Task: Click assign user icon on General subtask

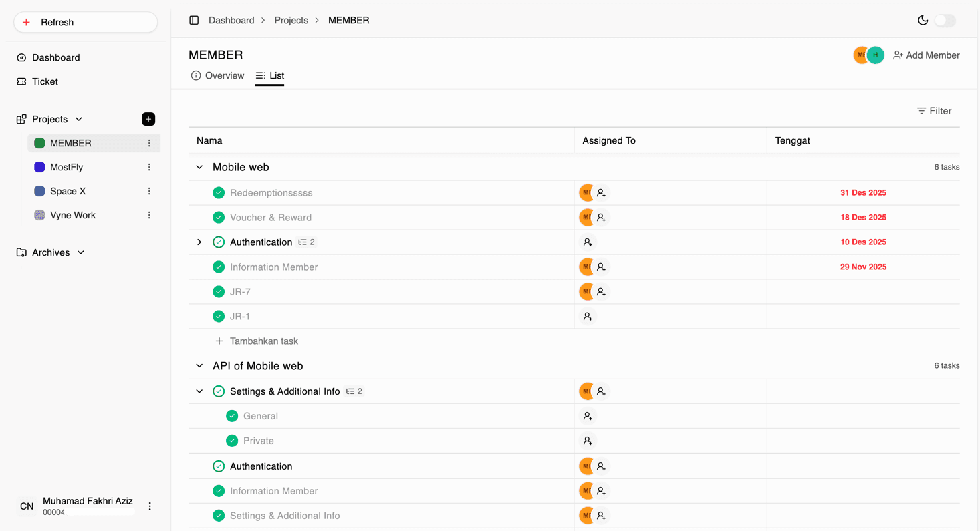Action: click(x=588, y=416)
